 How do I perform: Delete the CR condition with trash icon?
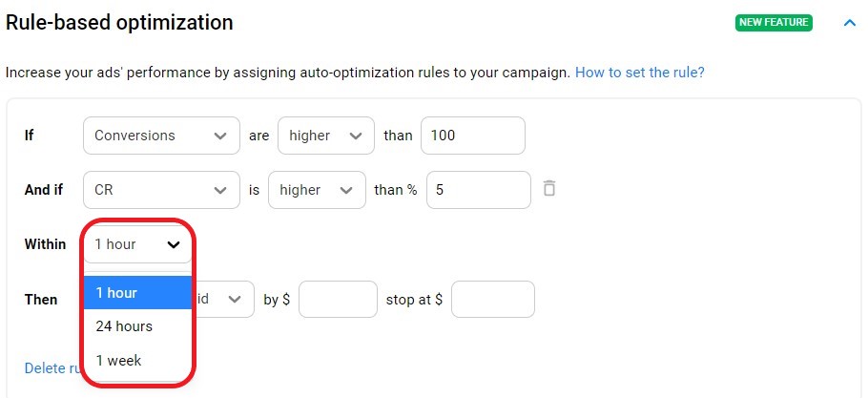tap(548, 189)
